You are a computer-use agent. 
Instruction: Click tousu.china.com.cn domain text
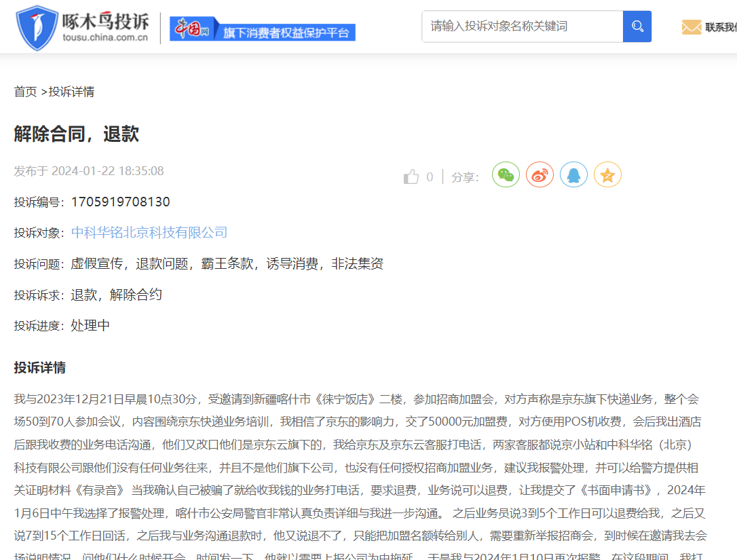pyautogui.click(x=105, y=37)
